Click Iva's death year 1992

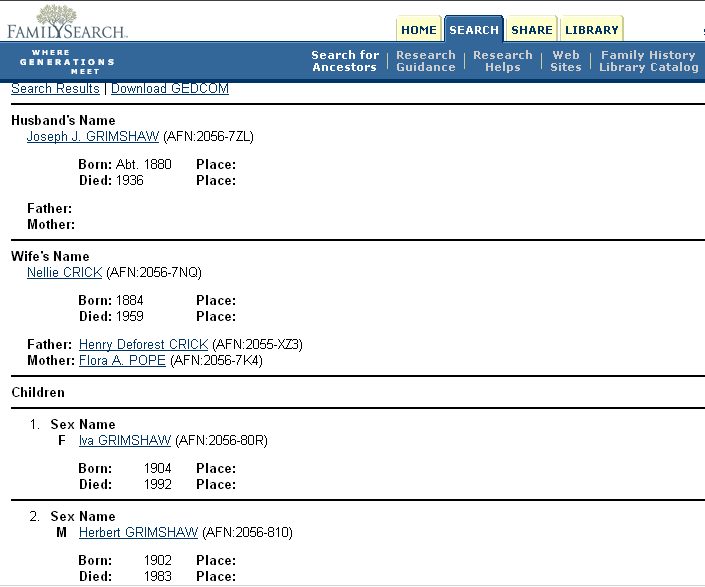158,485
